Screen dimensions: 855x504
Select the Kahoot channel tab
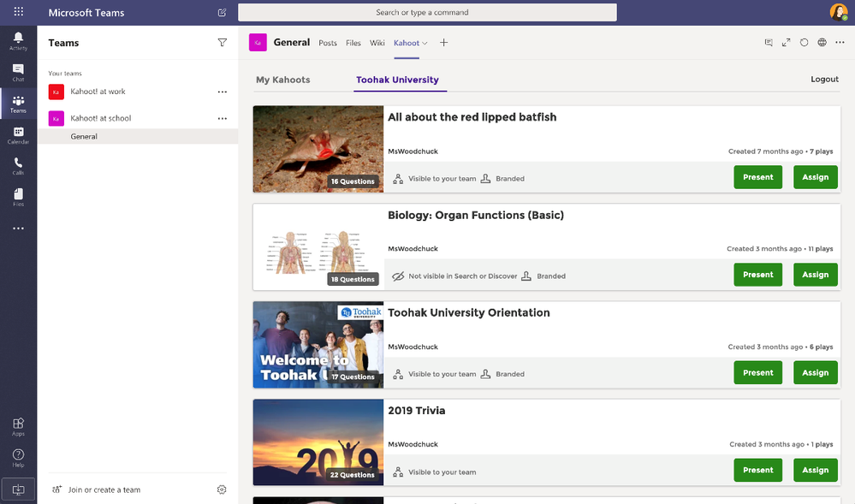(x=407, y=43)
